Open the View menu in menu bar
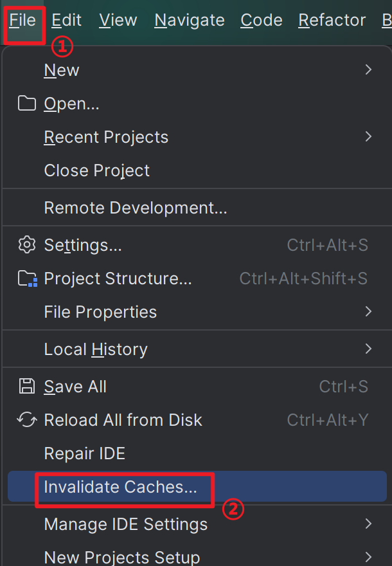This screenshot has width=392, height=566. coord(118,20)
